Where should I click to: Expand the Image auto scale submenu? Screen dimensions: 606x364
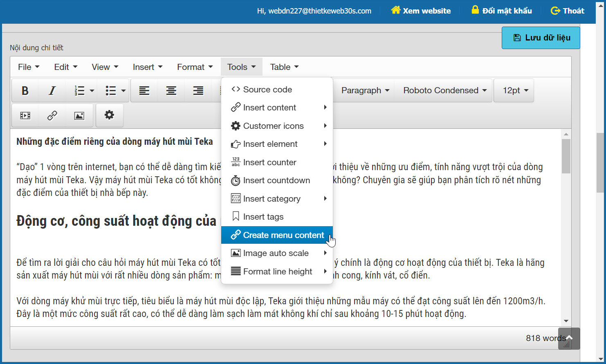tap(277, 253)
